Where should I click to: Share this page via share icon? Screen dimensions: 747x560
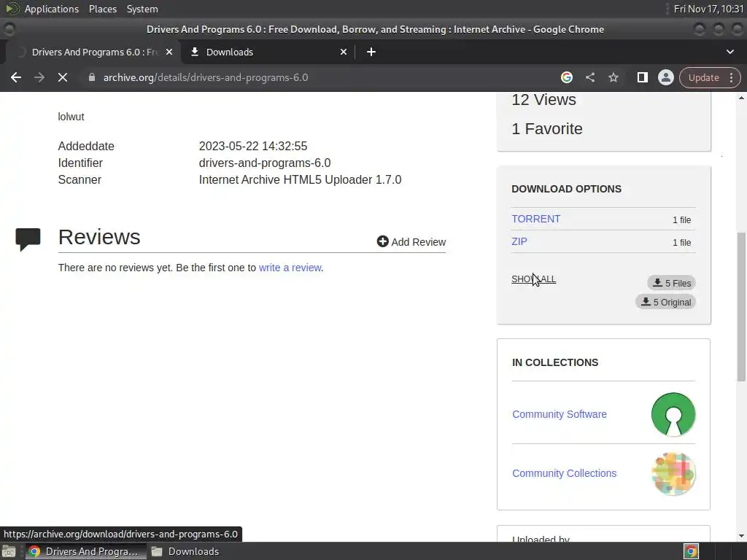[590, 77]
